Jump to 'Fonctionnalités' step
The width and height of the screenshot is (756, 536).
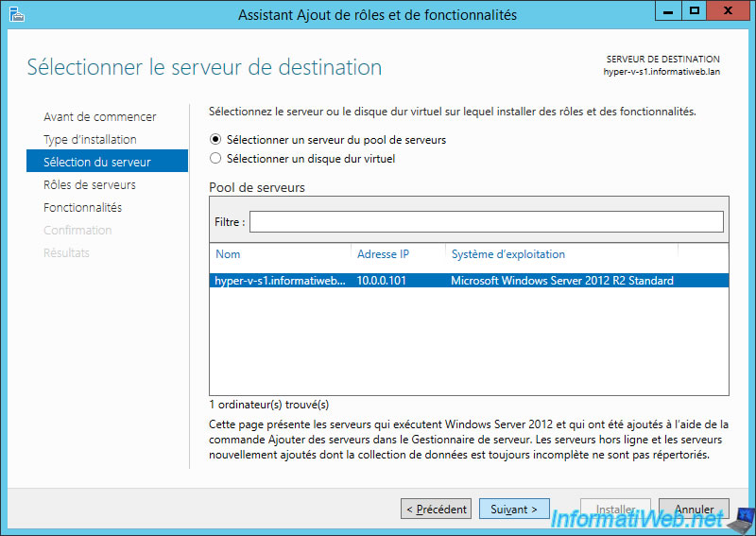[82, 207]
